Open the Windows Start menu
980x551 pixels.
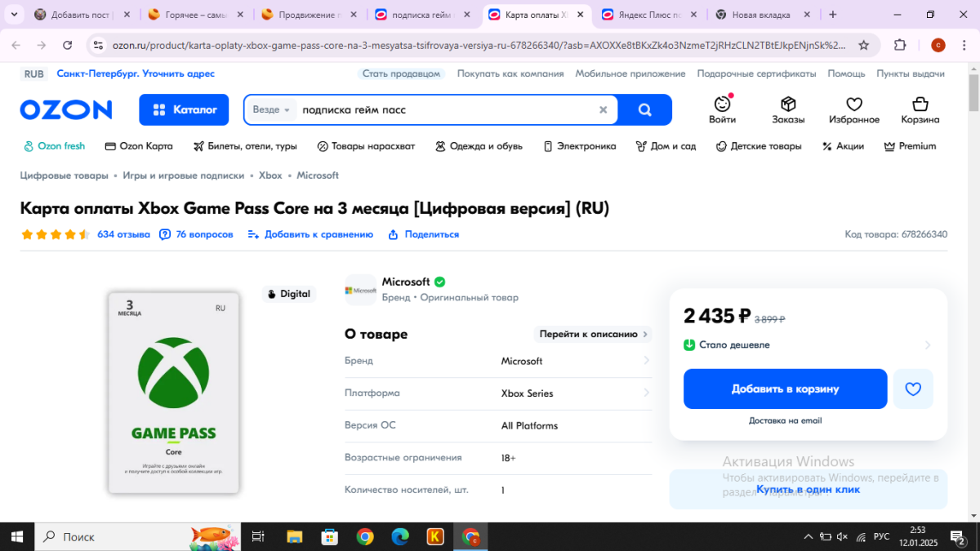click(x=16, y=536)
